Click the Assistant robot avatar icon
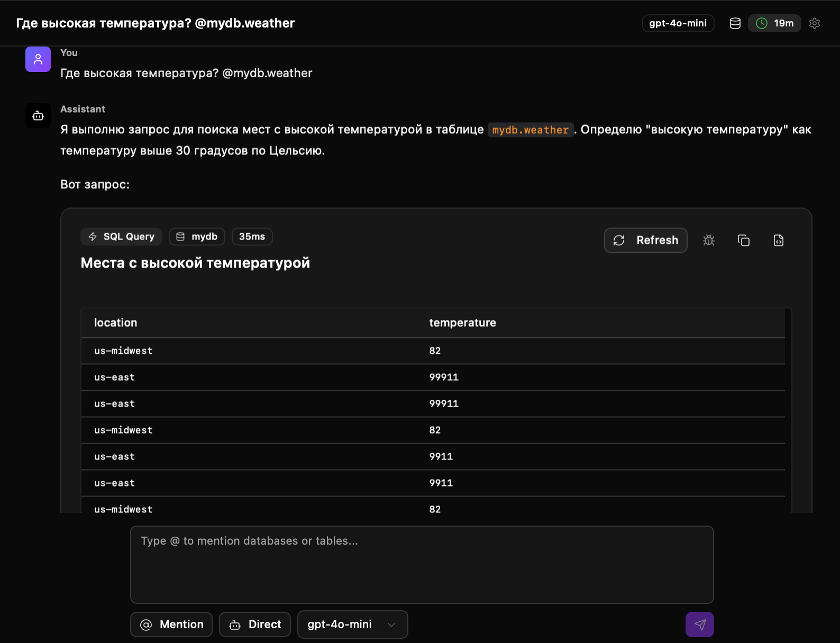 (x=38, y=116)
